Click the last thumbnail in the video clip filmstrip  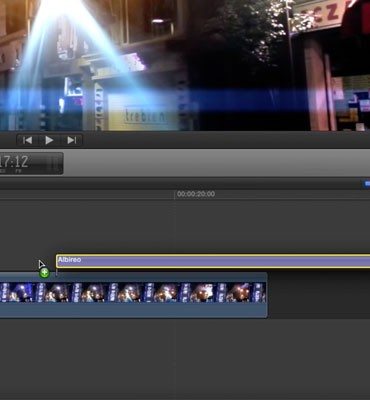260,293
